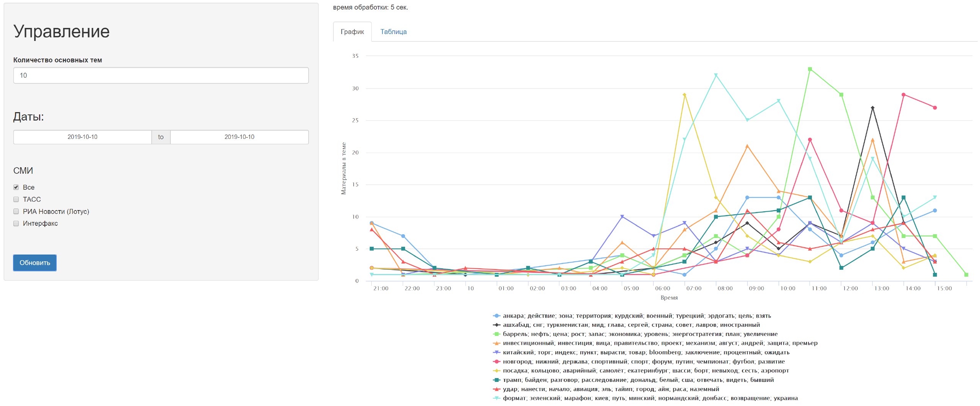
Task: Toggle the удар legend series marker
Action: [497, 389]
